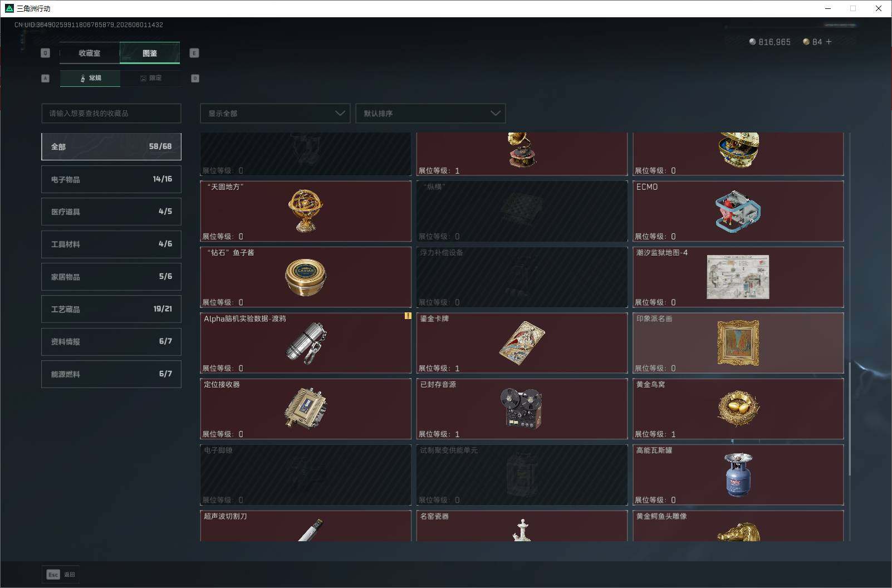892x588 pixels.
Task: Select the 定位接收器 receiver icon
Action: click(x=306, y=408)
